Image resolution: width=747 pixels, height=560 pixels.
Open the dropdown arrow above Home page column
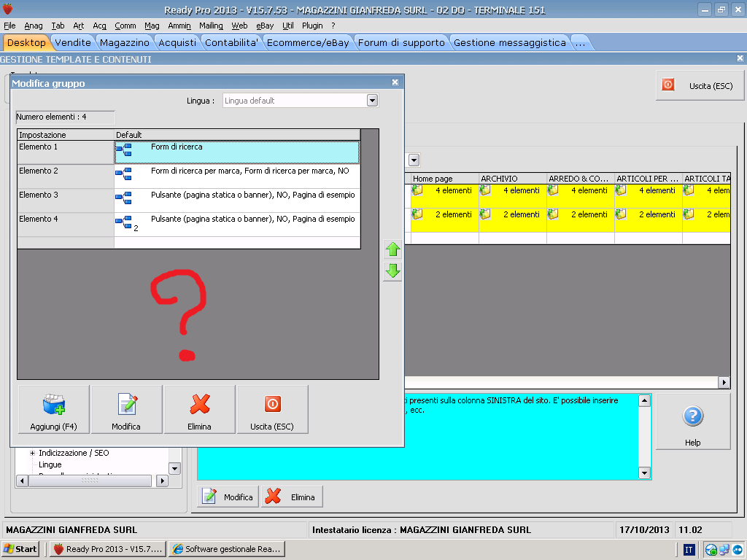point(414,160)
